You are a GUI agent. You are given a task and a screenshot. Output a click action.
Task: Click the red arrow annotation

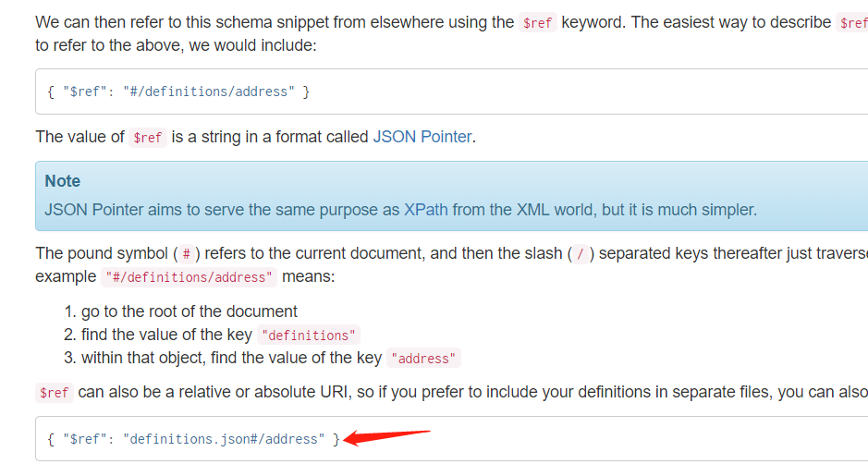(386, 437)
